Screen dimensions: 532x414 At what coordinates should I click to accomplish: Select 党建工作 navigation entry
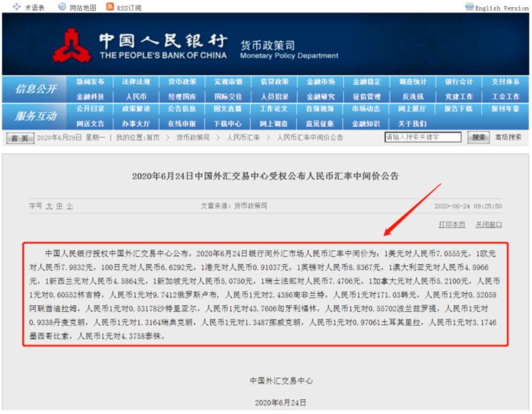click(459, 97)
